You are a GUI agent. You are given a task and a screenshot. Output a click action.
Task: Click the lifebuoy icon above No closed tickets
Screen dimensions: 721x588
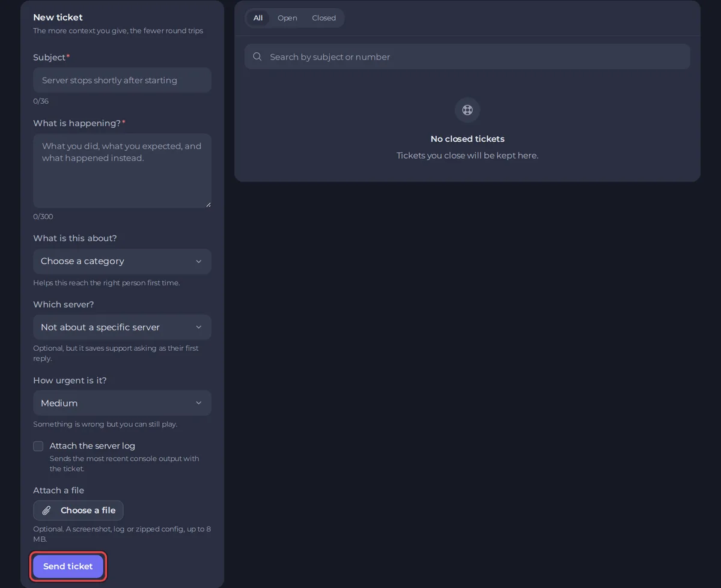[x=467, y=110]
